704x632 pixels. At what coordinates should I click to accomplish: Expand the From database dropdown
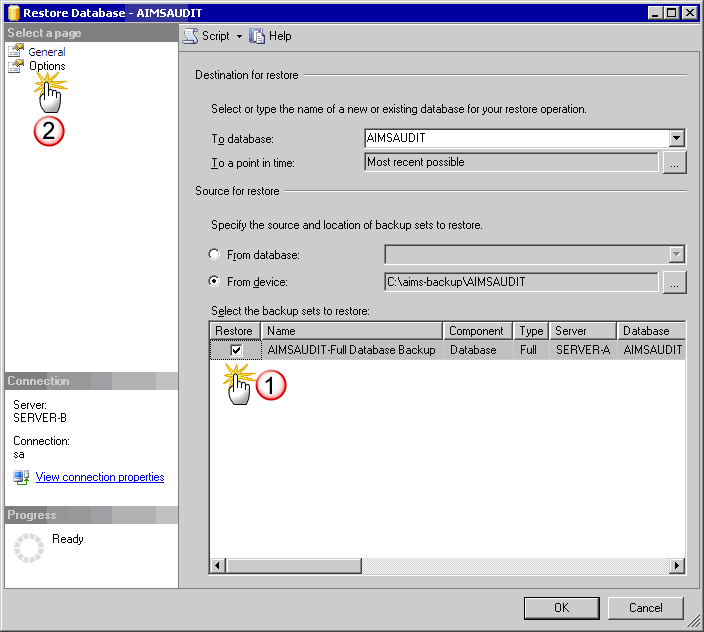[x=677, y=255]
